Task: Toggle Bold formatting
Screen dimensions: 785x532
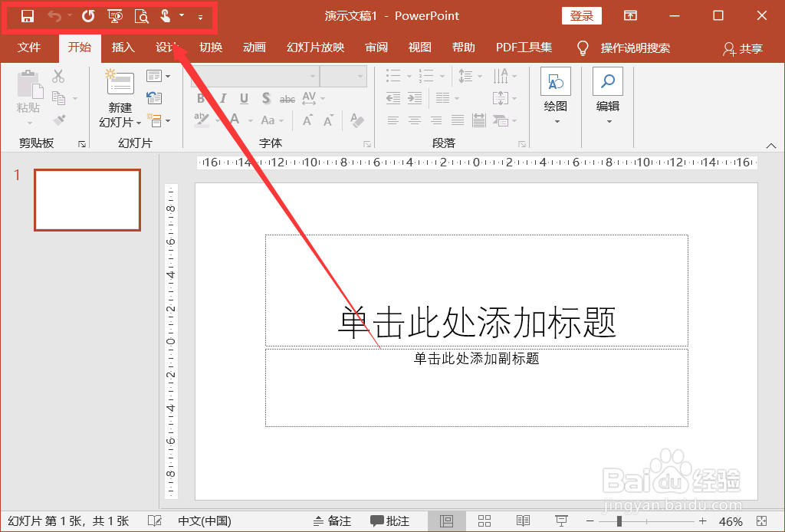Action: [201, 98]
